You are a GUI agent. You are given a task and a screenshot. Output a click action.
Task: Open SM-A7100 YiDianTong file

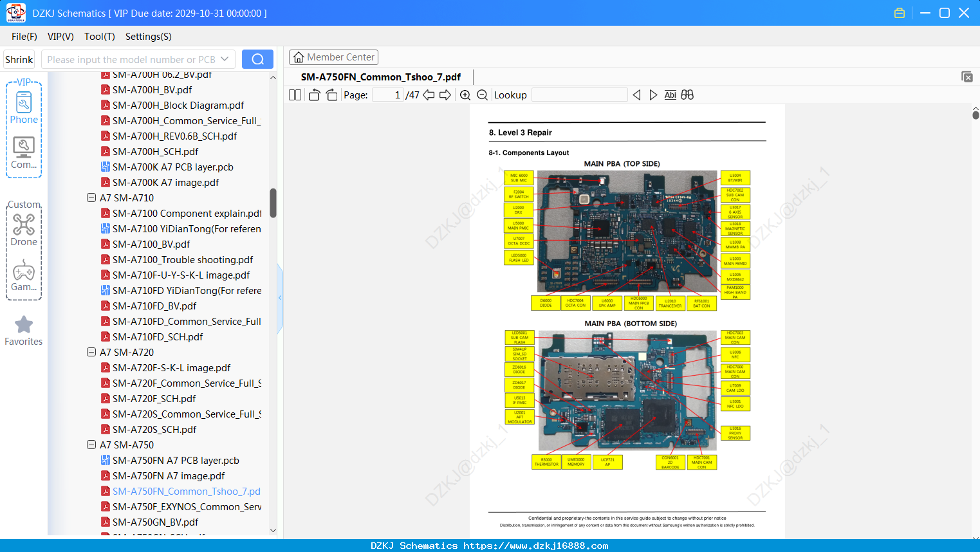click(x=187, y=228)
